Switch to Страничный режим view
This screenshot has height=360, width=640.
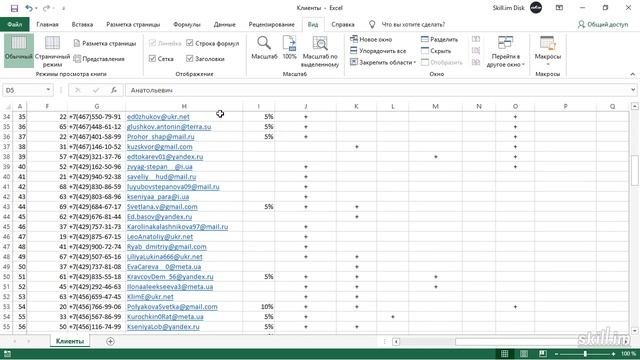coord(52,51)
